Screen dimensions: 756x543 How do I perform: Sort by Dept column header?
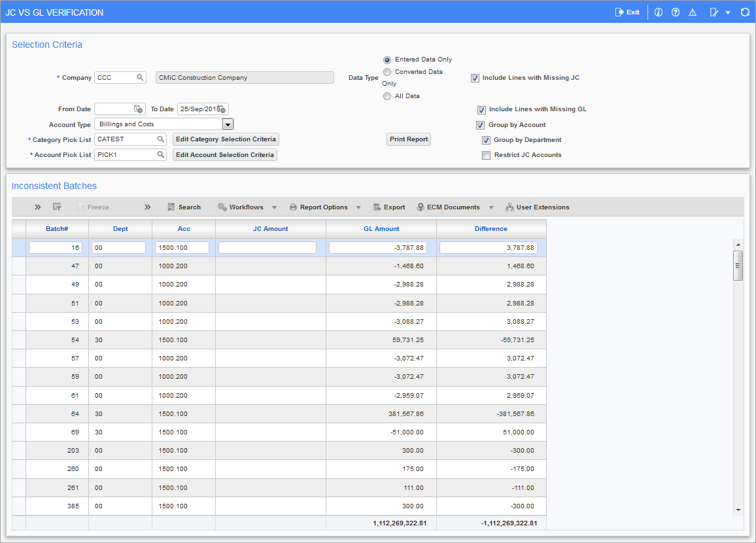pos(120,228)
